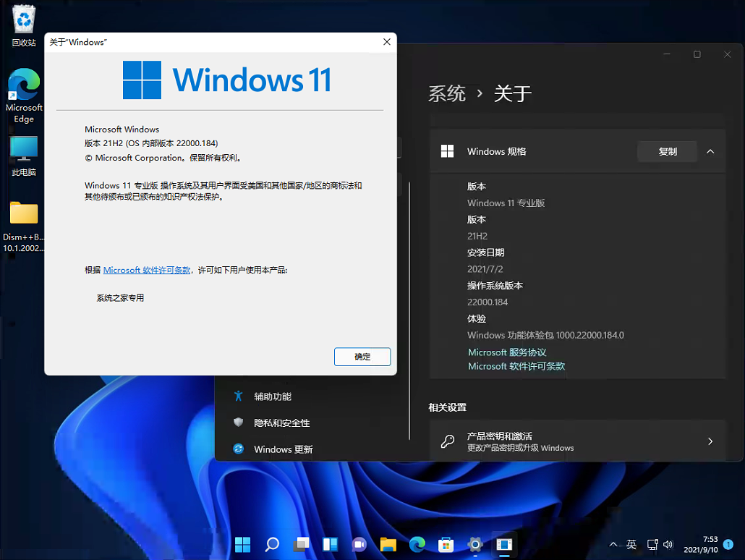Open Microsoft 服务协议 link in Settings

pyautogui.click(x=507, y=352)
